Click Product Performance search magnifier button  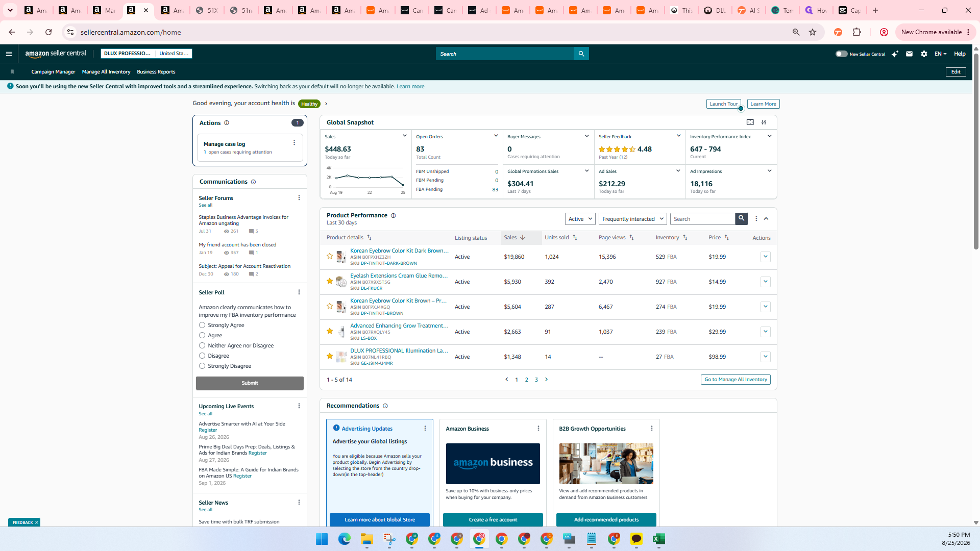(741, 218)
